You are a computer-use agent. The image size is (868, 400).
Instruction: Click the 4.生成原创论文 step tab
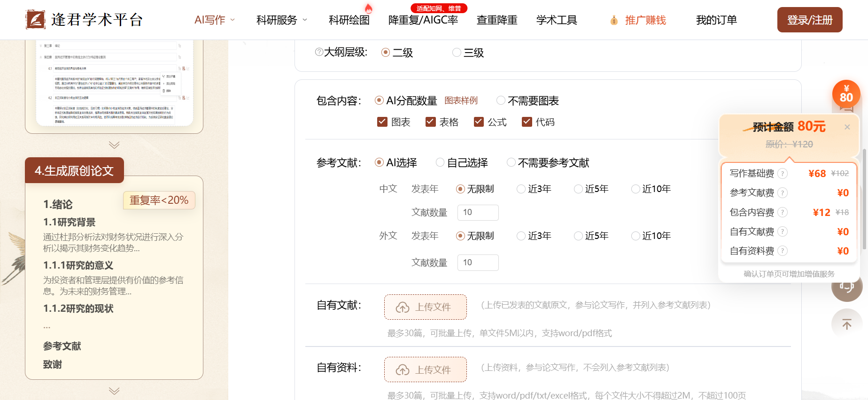(74, 170)
